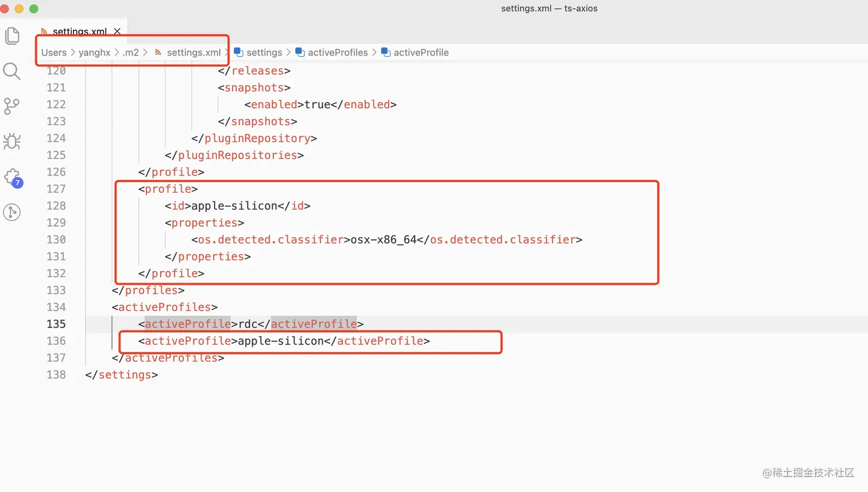This screenshot has width=868, height=492.
Task: Select the settings.xml editor tab
Action: pos(80,32)
